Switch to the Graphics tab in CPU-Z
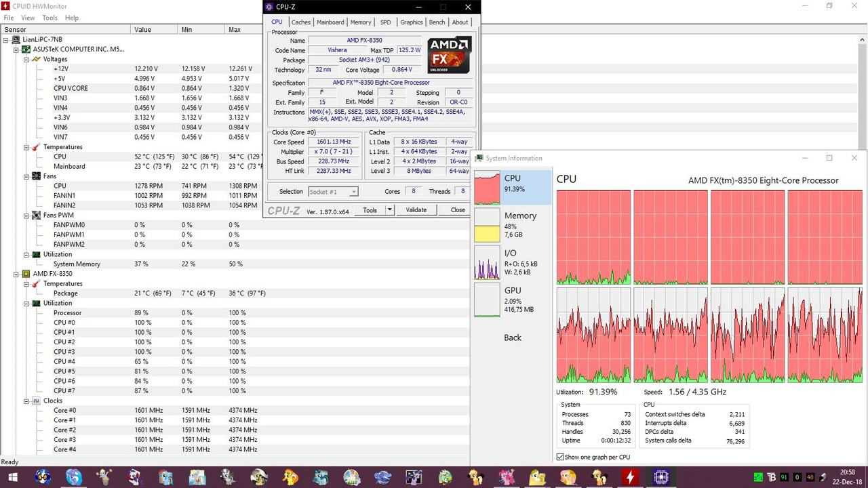The height and width of the screenshot is (488, 868). [412, 22]
